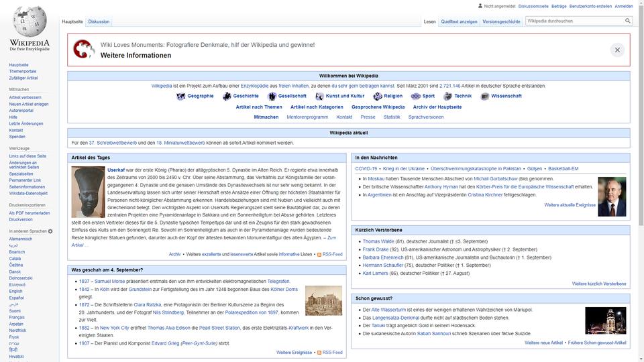The image size is (644, 362).
Task: Switch to the Français language version
Action: tap(17, 317)
